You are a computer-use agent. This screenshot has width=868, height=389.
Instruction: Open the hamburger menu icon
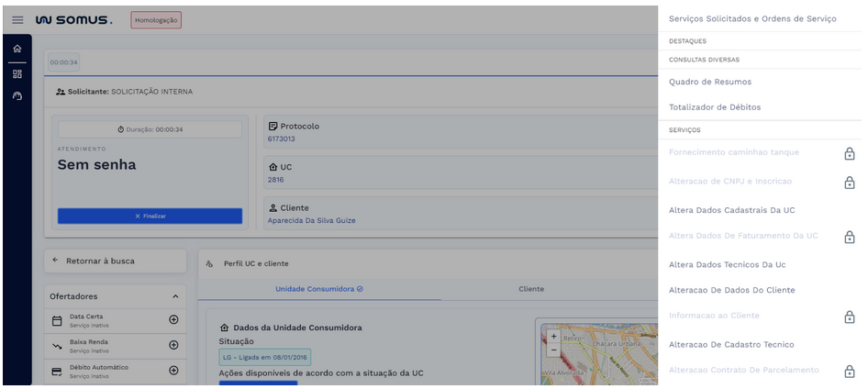coord(17,19)
